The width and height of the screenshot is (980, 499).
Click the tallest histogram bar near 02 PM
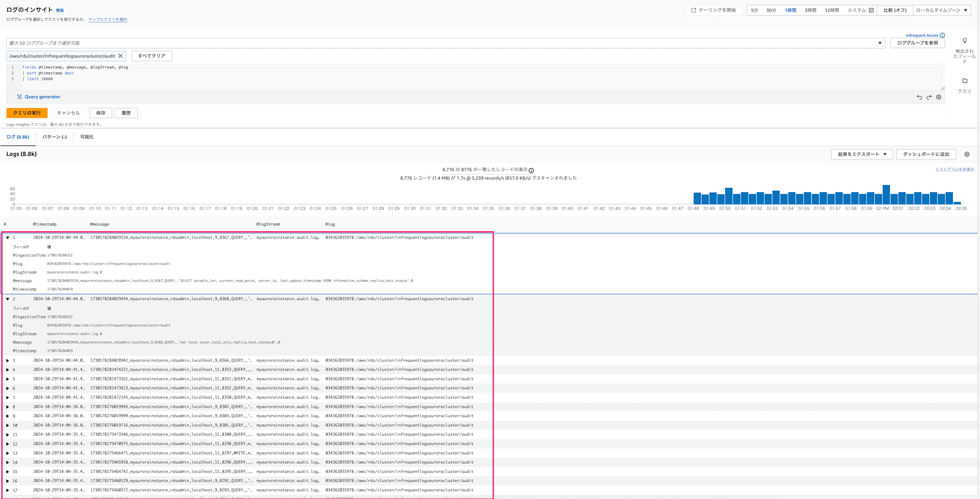click(x=886, y=195)
